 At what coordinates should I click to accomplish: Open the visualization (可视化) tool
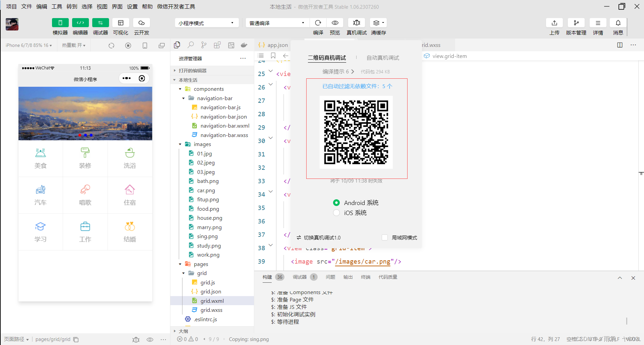[x=121, y=23]
